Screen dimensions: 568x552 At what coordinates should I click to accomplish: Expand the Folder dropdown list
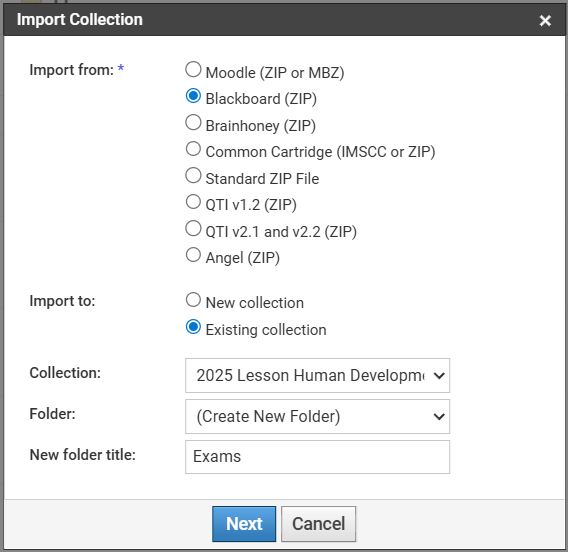coord(317,416)
